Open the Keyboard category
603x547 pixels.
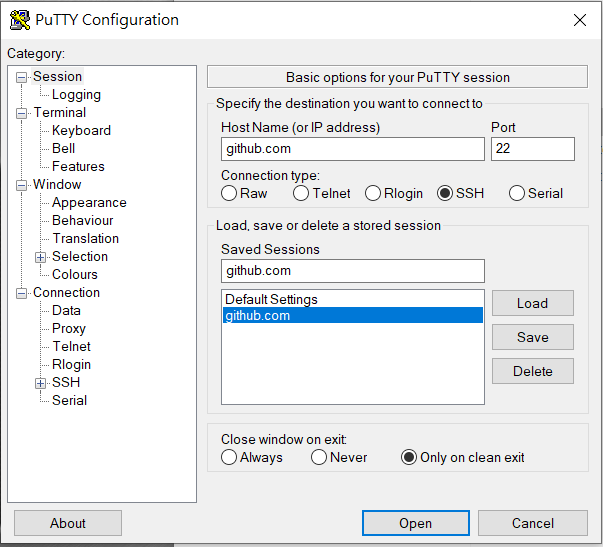tap(82, 130)
